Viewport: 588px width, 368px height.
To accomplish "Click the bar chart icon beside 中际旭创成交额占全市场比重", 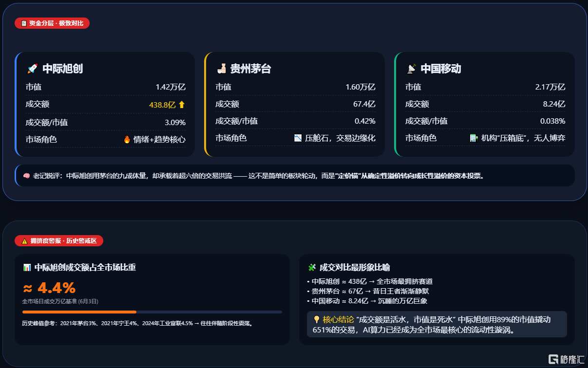I will [x=27, y=267].
